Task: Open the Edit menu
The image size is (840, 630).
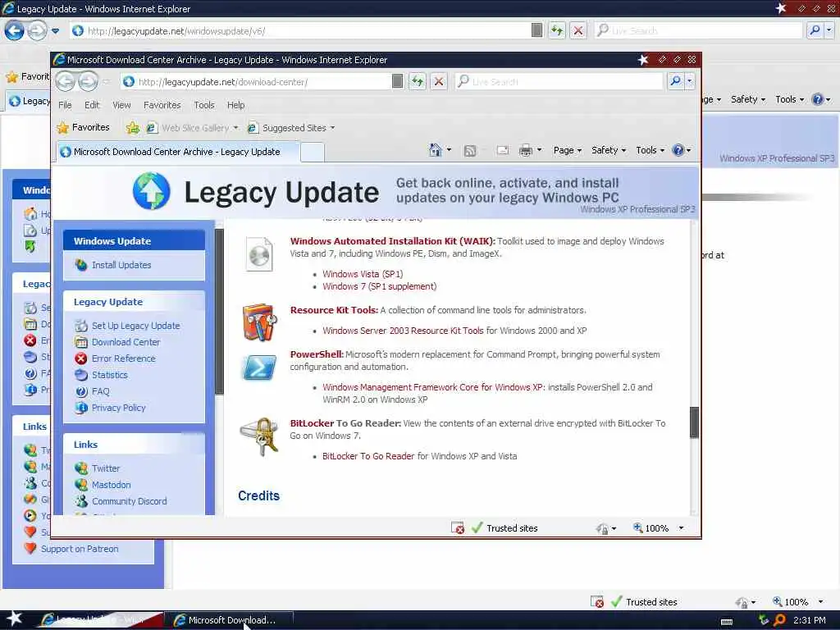Action: 92,106
